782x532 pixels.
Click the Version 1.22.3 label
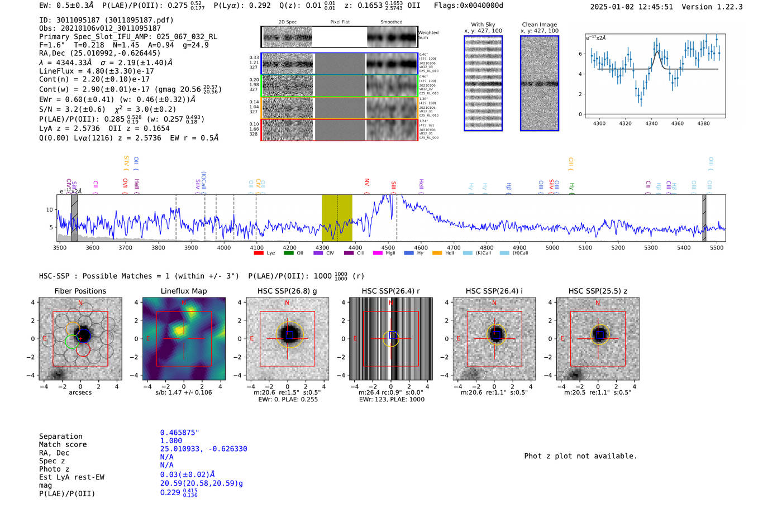click(x=712, y=7)
